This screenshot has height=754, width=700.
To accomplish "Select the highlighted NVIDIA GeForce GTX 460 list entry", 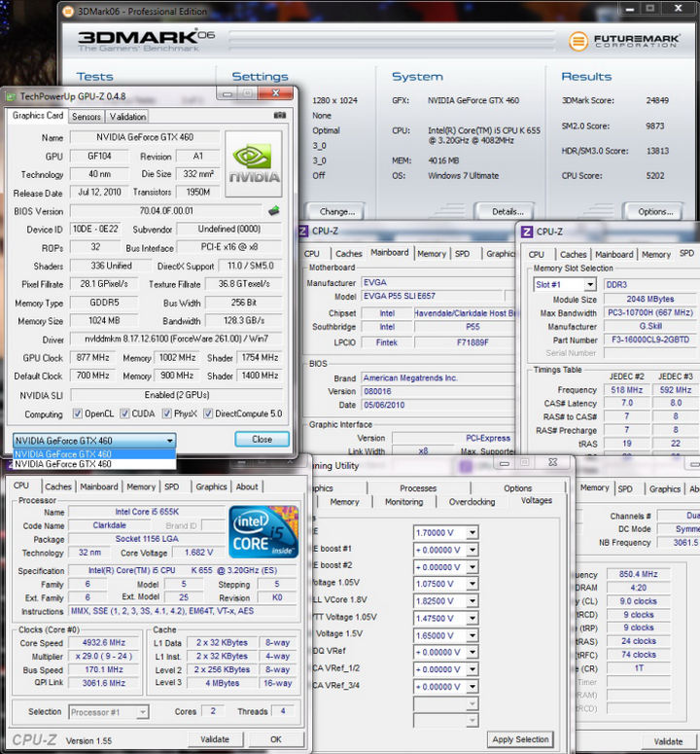I will [x=94, y=454].
